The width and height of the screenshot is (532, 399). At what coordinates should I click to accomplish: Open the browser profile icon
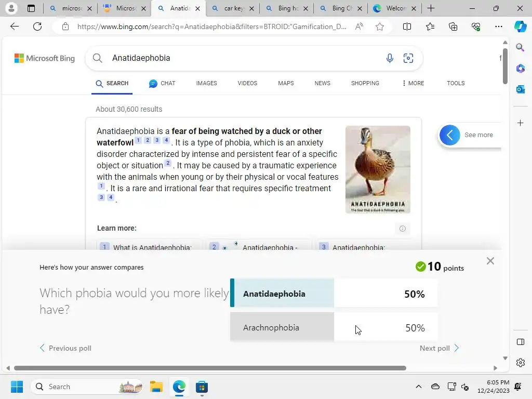click(x=11, y=8)
